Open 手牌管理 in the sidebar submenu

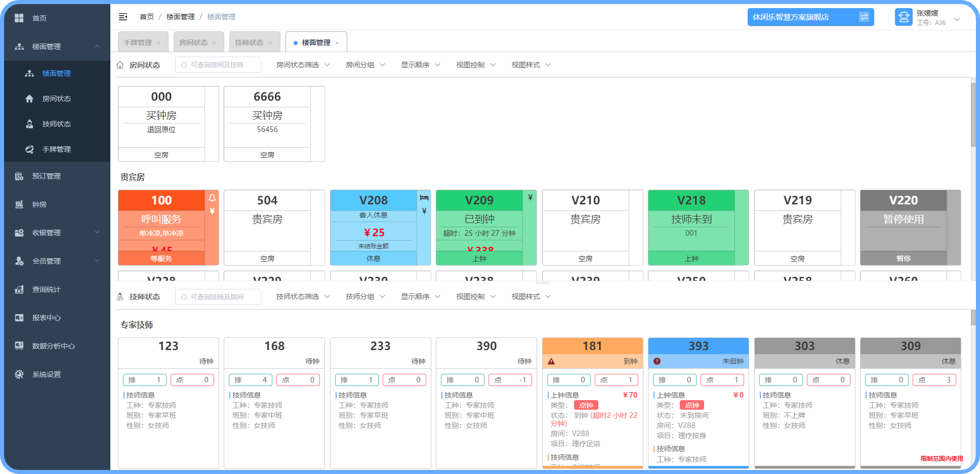tap(57, 149)
